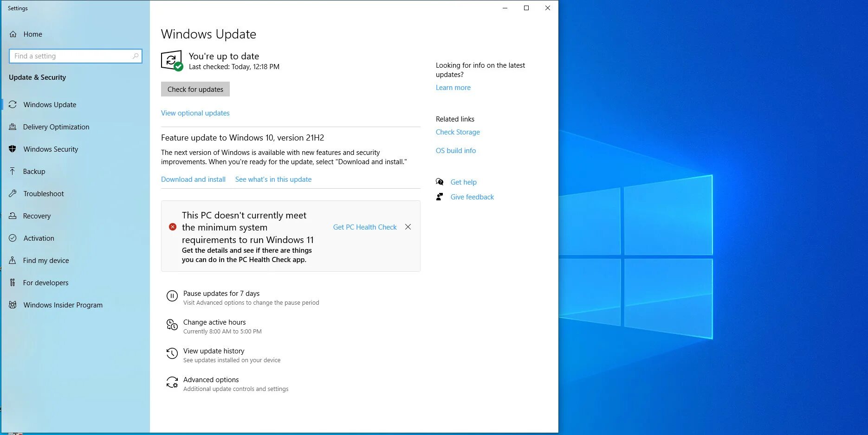Image resolution: width=868 pixels, height=435 pixels.
Task: Open See what's in this update
Action: click(273, 179)
